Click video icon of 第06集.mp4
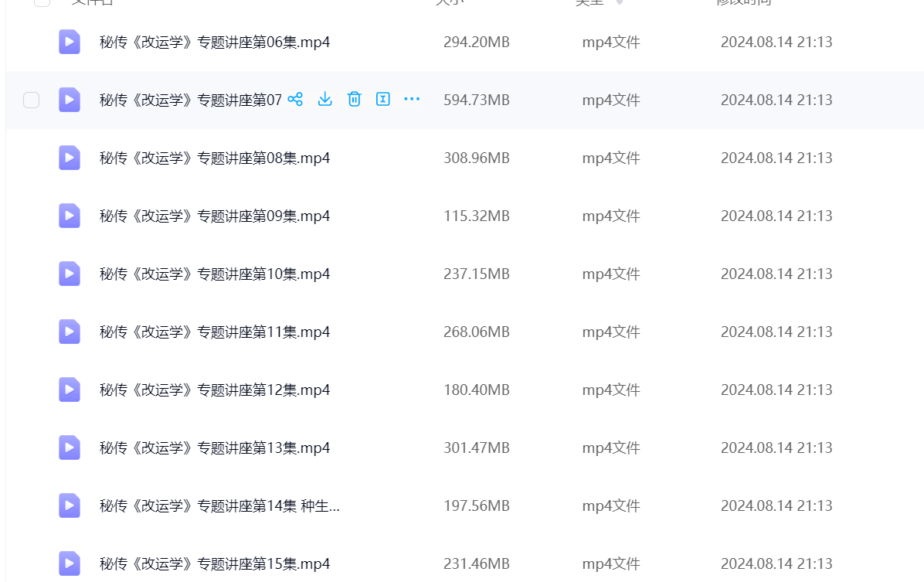This screenshot has width=924, height=582. tap(70, 42)
